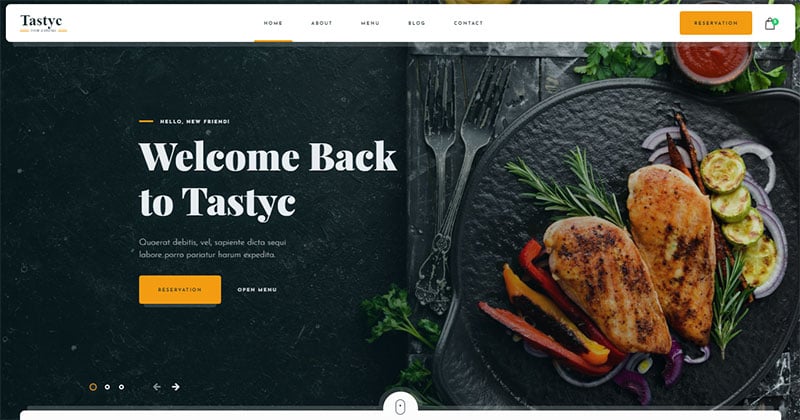
Task: Go to the Contact page
Action: point(468,23)
